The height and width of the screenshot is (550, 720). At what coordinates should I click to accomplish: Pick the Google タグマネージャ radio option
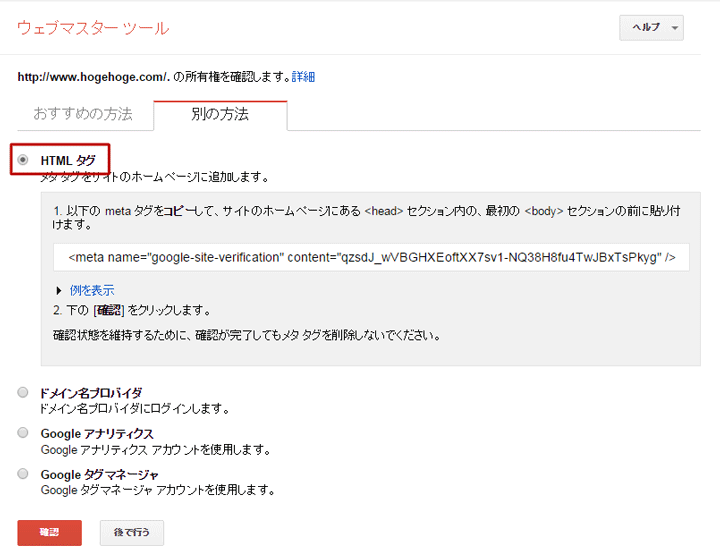point(23,474)
